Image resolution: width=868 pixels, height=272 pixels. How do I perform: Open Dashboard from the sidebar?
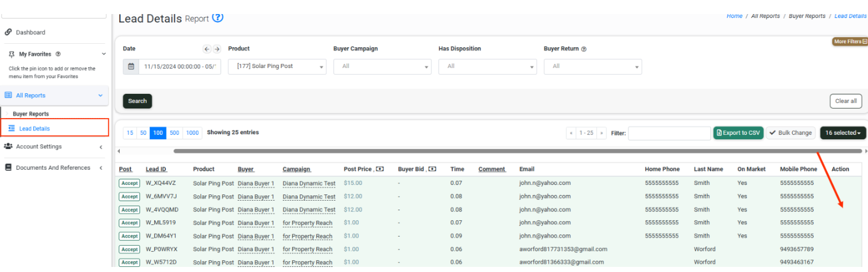click(x=30, y=33)
